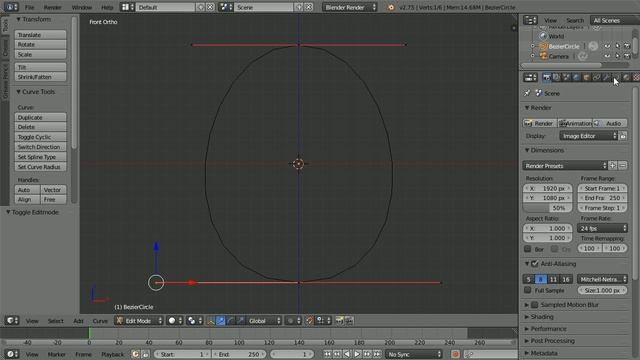Open the World properties tab icon

coord(576,77)
